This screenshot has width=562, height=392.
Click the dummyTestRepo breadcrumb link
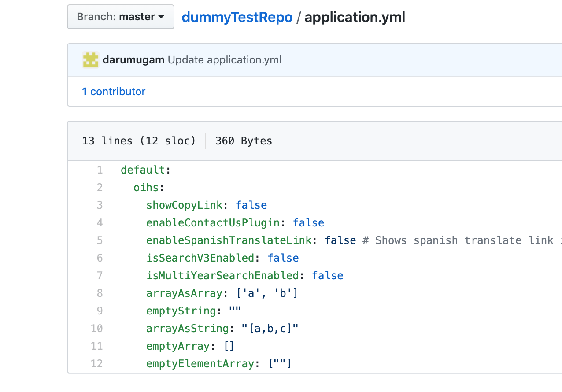pos(237,17)
